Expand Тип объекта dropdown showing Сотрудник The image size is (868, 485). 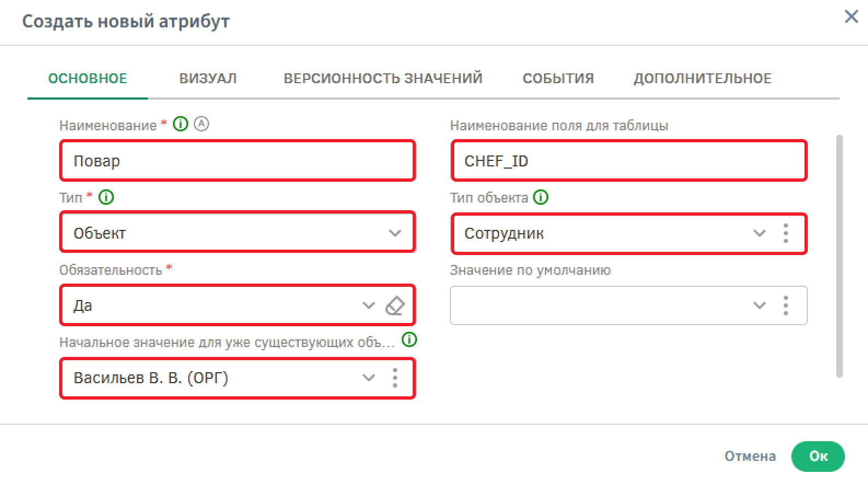[x=760, y=233]
